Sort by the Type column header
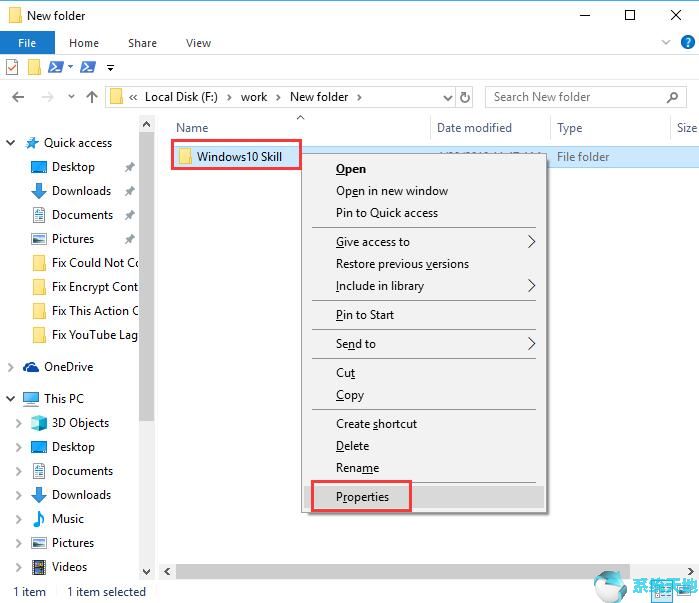The height and width of the screenshot is (603, 699). 569,128
